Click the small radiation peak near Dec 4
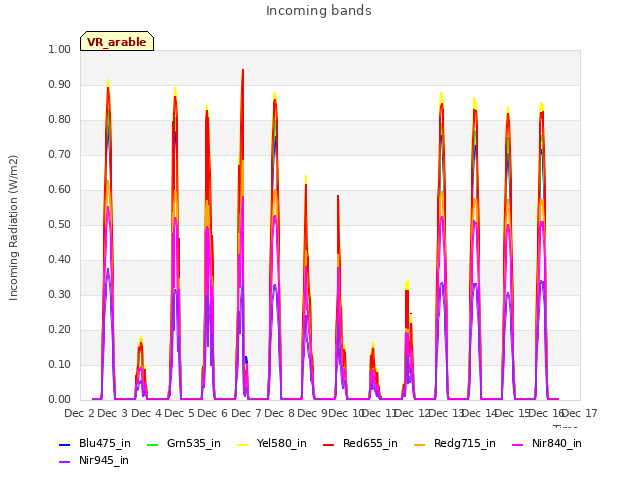Image resolution: width=640 pixels, height=480 pixels. coord(141,367)
